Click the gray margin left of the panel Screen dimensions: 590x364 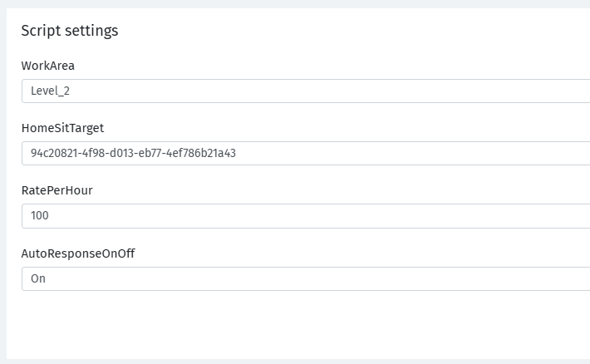click(x=2, y=183)
